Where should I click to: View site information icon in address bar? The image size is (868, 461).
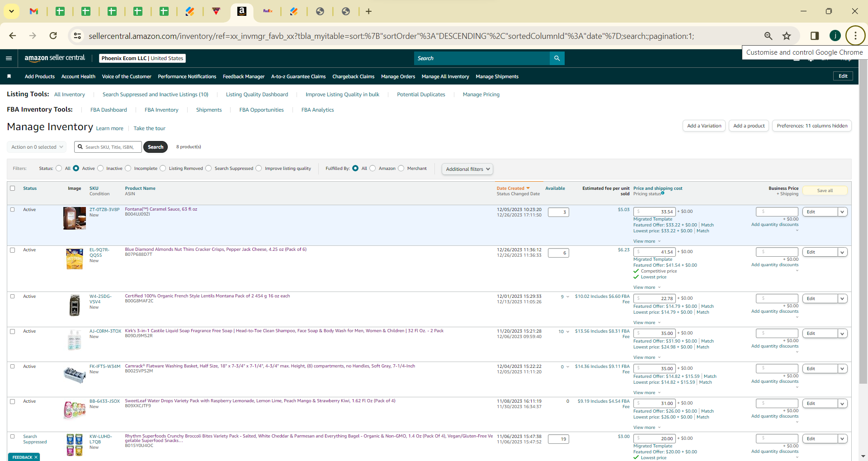click(77, 36)
